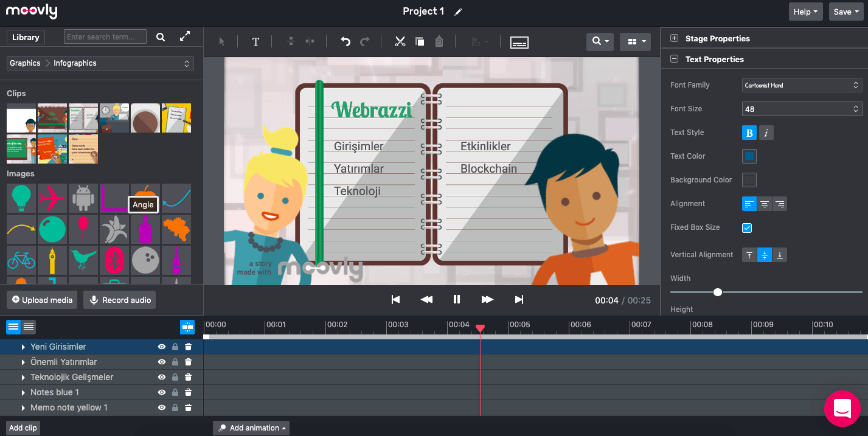Click the scissors Cut icon
This screenshot has width=868, height=436.
(400, 42)
